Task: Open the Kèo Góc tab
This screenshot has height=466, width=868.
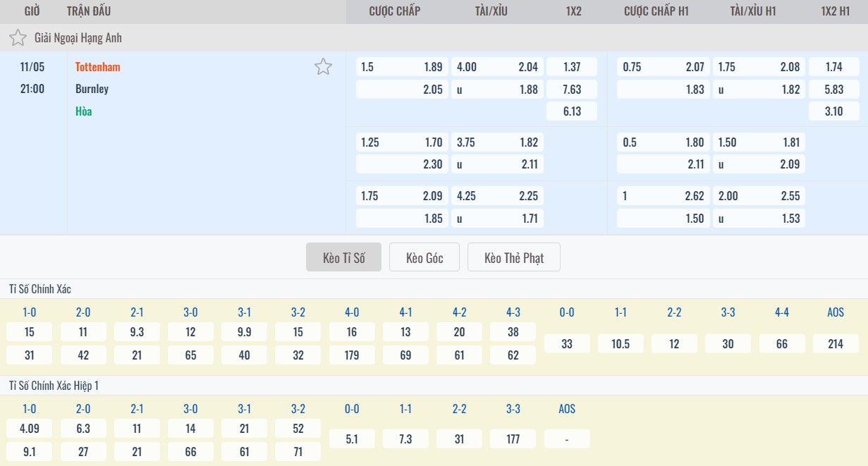Action: coord(424,258)
